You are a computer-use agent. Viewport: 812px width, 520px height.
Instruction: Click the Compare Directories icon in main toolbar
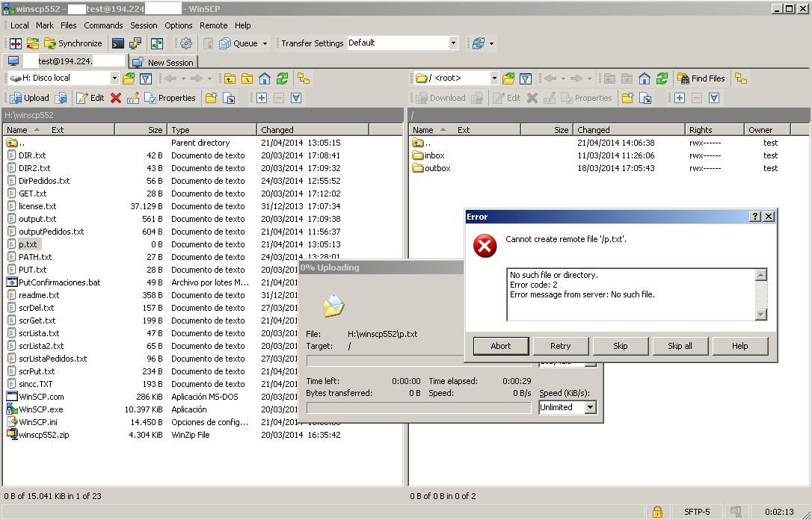15,43
